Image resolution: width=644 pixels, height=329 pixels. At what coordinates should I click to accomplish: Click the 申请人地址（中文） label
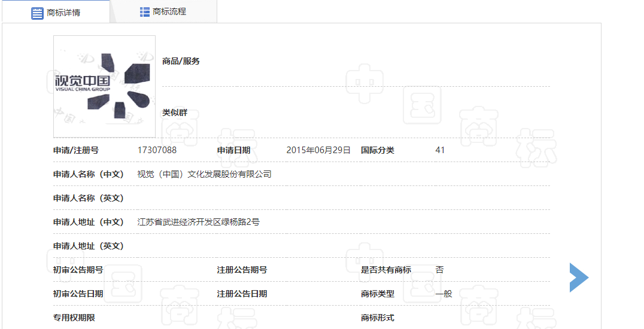(x=89, y=222)
